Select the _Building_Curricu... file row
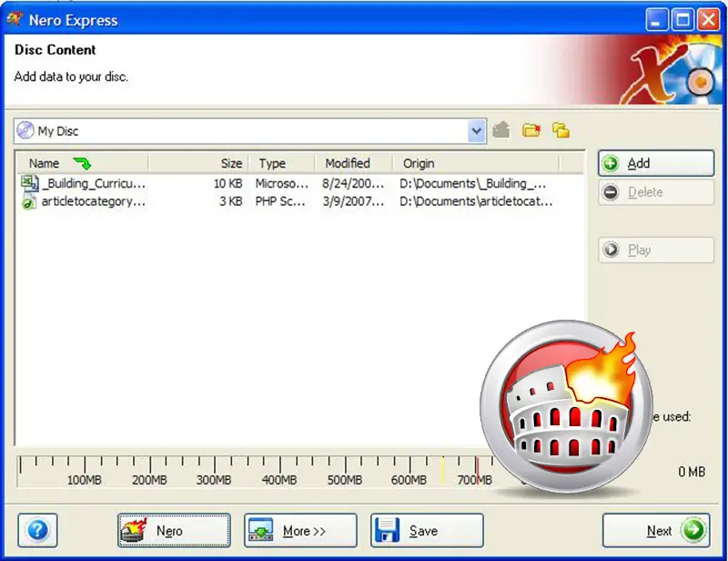The height and width of the screenshot is (561, 728). click(300, 184)
